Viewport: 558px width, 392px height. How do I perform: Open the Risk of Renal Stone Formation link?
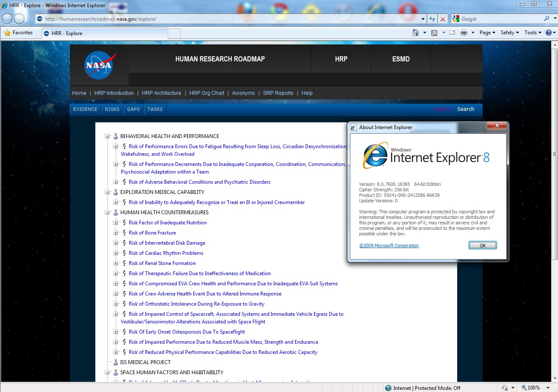tap(162, 263)
